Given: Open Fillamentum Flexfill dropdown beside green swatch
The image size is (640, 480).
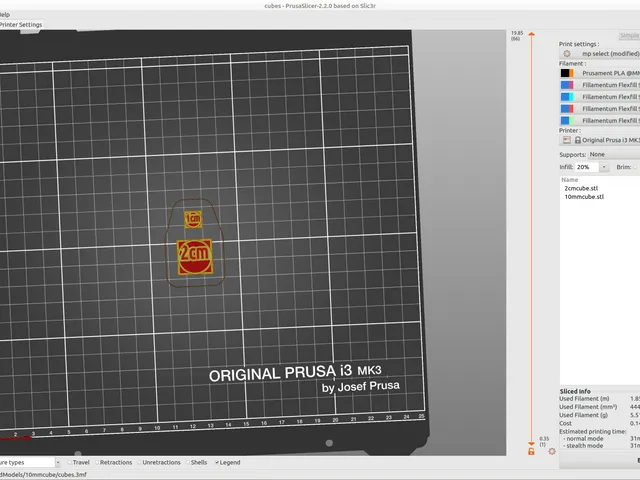Looking at the screenshot, I should (x=609, y=120).
